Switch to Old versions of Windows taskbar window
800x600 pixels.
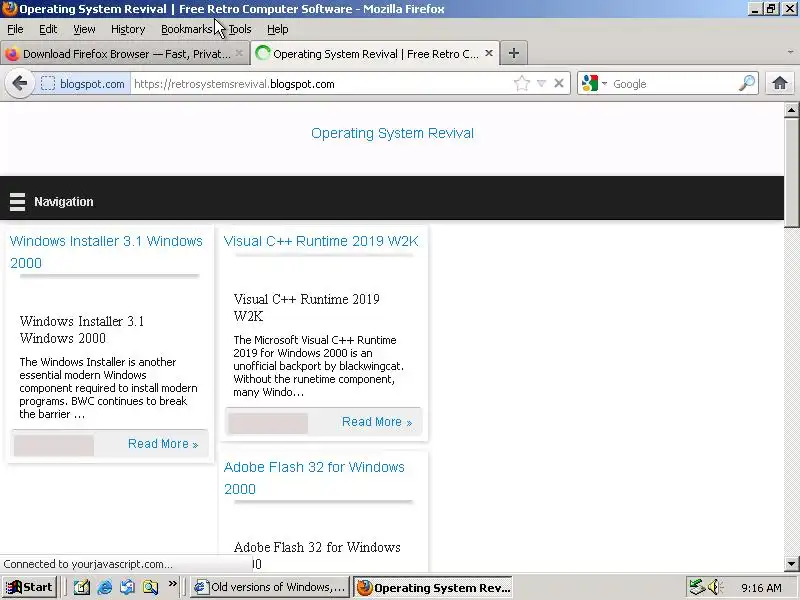coord(270,587)
